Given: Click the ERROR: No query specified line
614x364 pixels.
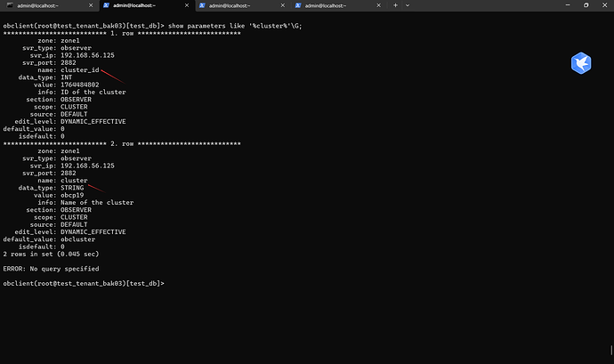Looking at the screenshot, I should (51, 268).
